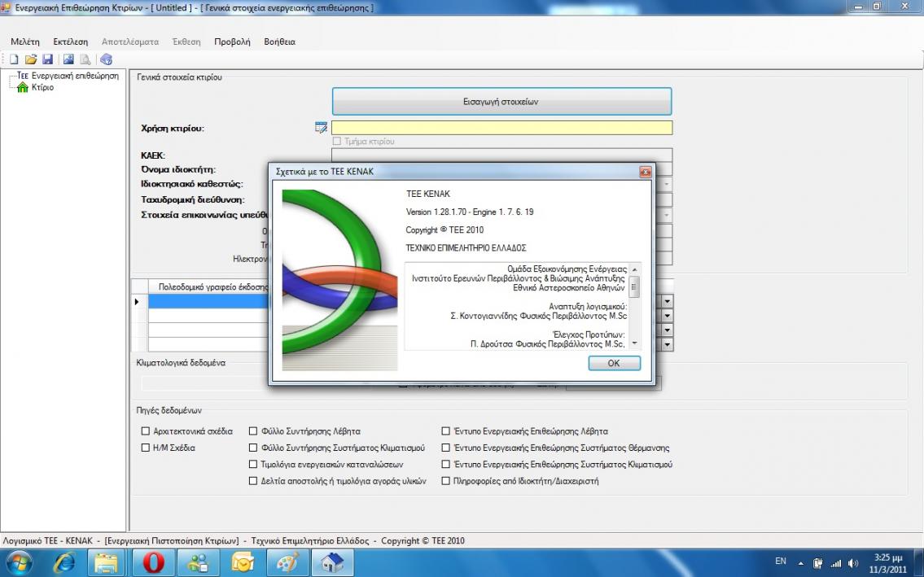
Task: Open the Μελέτη menu
Action: point(24,42)
